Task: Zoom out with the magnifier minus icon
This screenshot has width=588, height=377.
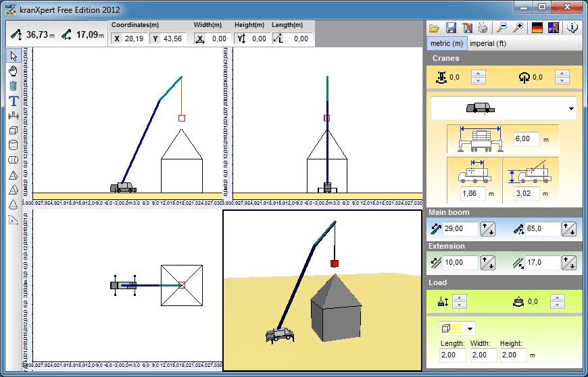Action: coord(502,28)
